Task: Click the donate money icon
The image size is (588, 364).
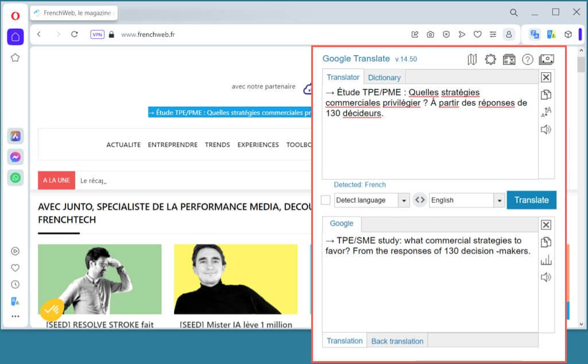Action: click(x=546, y=59)
